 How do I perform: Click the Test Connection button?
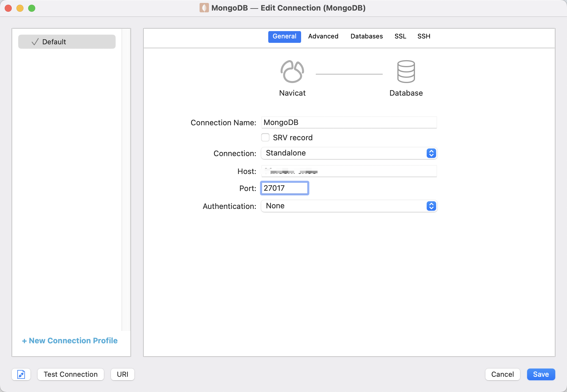click(x=71, y=374)
